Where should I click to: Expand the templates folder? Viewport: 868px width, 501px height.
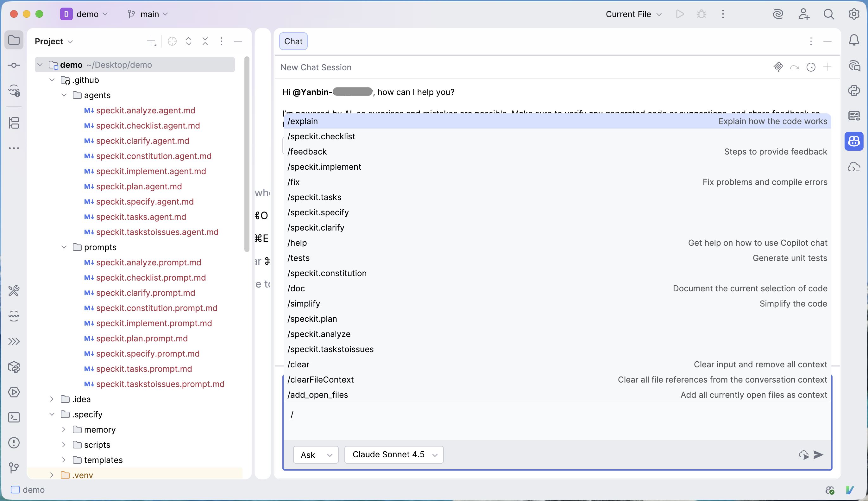[64, 460]
